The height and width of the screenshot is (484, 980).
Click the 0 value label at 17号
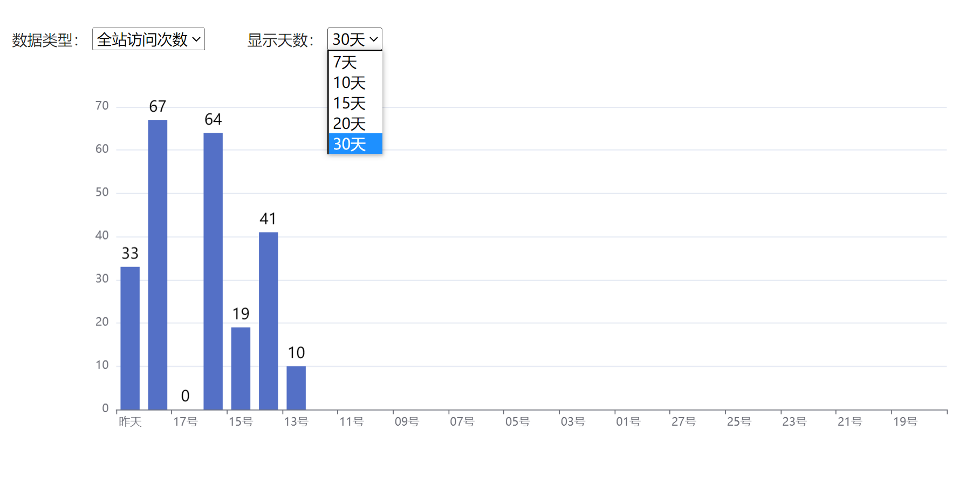(x=185, y=396)
